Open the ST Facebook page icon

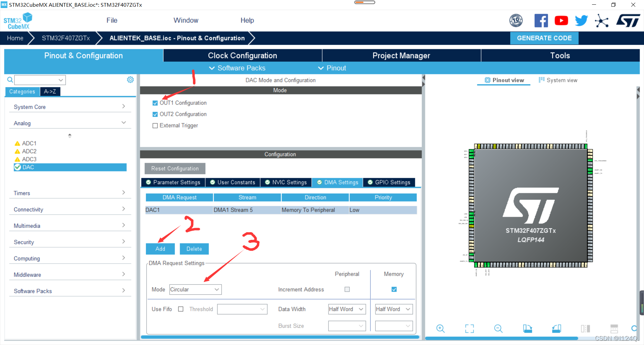541,21
